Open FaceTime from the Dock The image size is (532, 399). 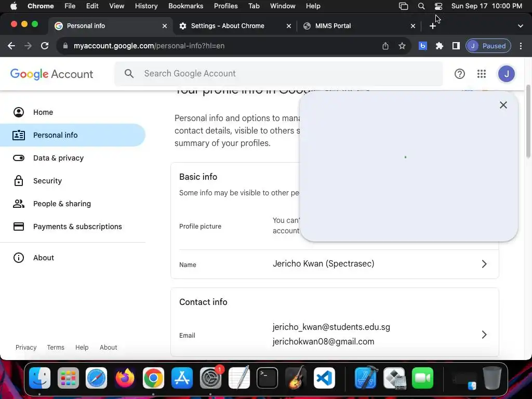423,378
